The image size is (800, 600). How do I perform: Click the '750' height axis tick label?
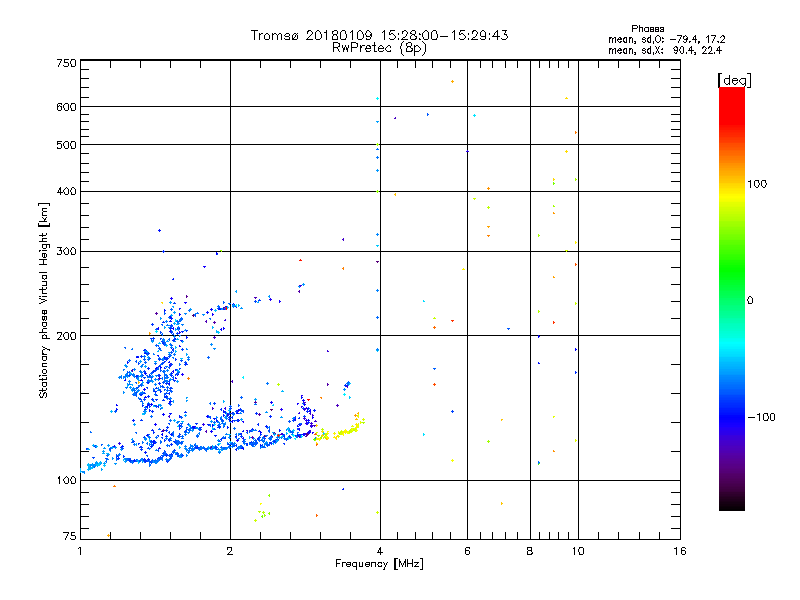[66, 63]
